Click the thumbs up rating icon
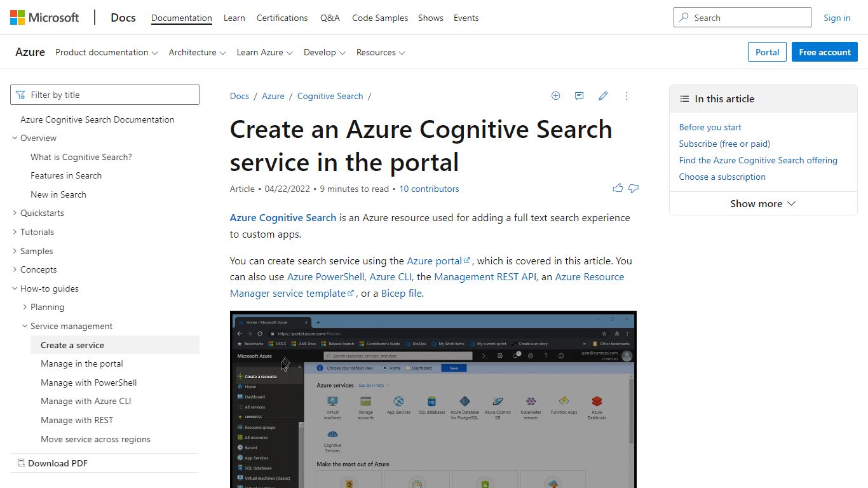Viewport: 868px width, 488px height. click(618, 188)
